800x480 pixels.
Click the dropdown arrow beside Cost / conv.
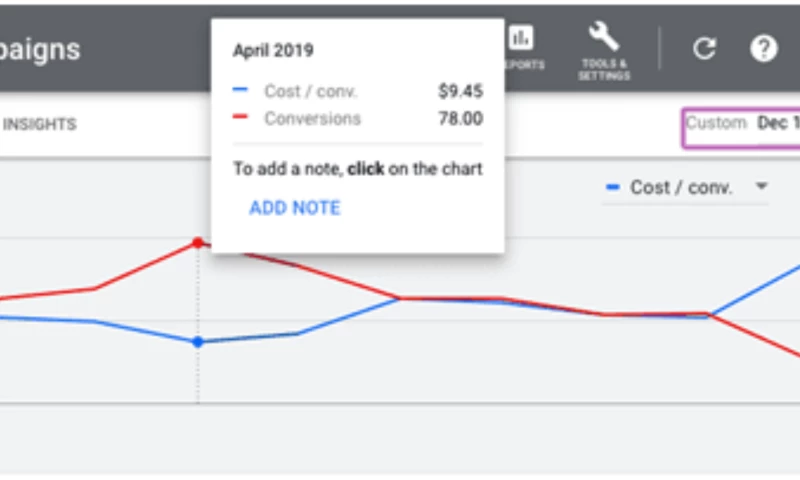pyautogui.click(x=761, y=187)
